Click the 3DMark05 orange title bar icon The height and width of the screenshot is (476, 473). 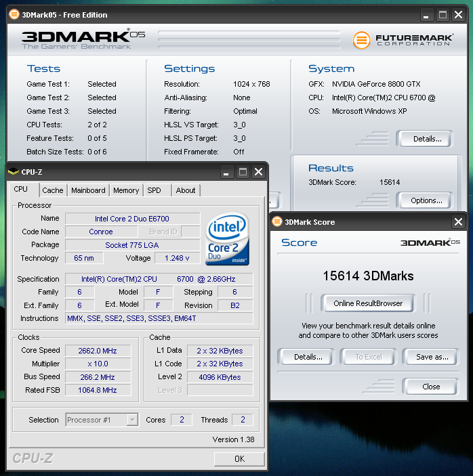tap(14, 14)
